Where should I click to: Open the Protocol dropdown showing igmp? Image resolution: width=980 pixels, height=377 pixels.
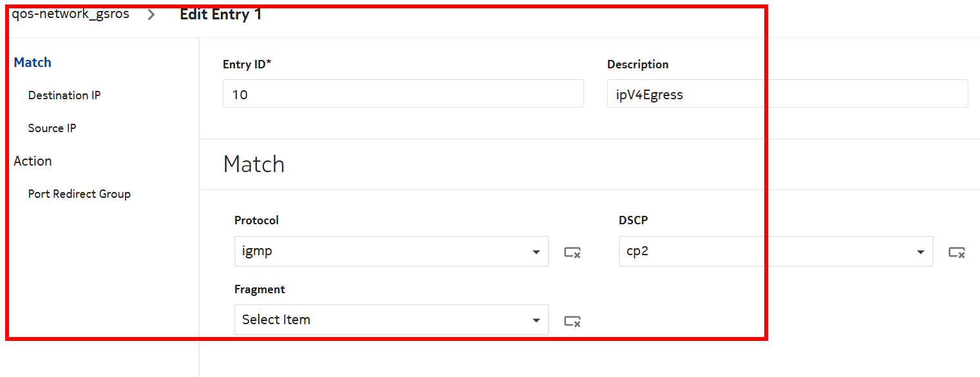[391, 251]
